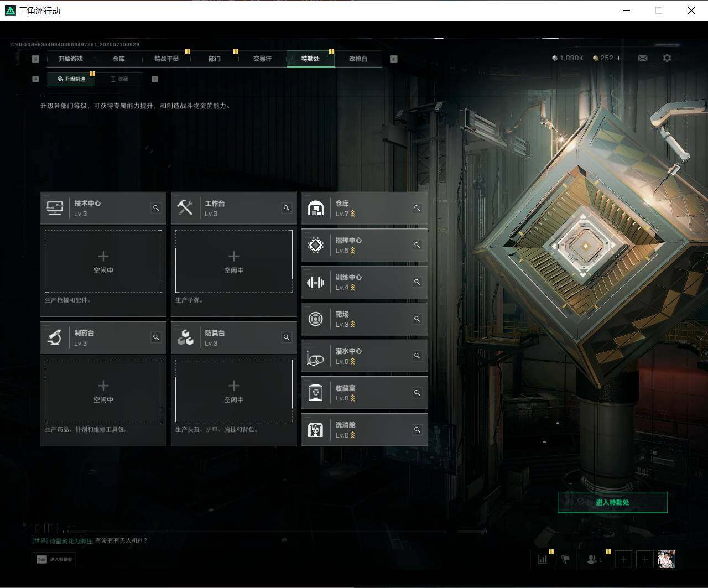Maximize the 三角洲行动 window
The width and height of the screenshot is (708, 588).
(659, 11)
